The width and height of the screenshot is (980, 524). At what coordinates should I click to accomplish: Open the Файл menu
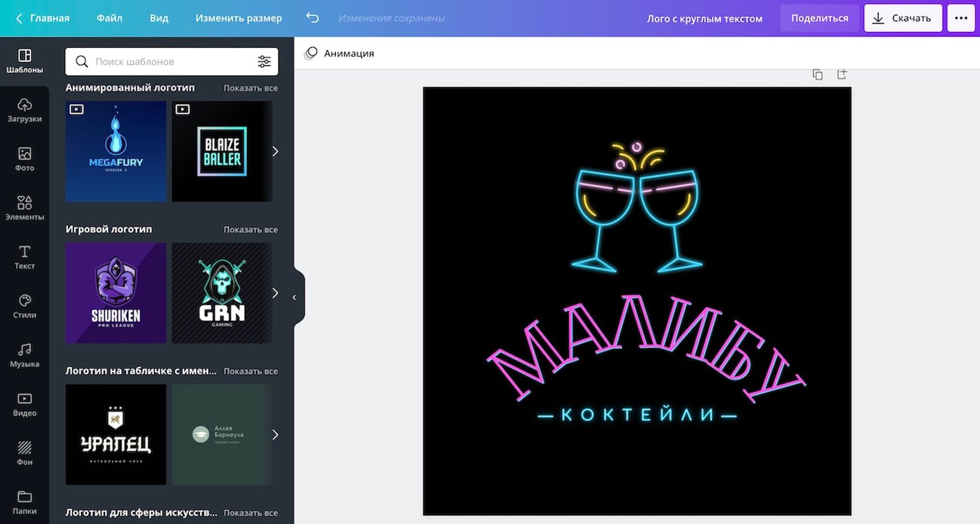109,18
